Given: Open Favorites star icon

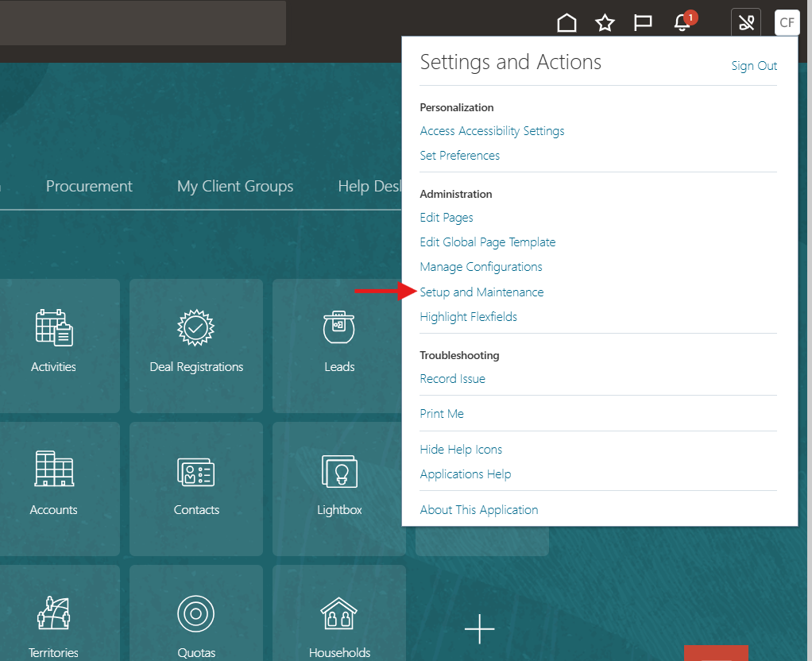Looking at the screenshot, I should [x=605, y=23].
